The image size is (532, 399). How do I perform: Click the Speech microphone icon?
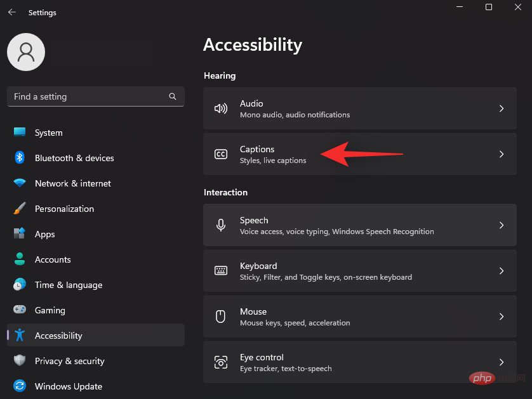point(221,225)
